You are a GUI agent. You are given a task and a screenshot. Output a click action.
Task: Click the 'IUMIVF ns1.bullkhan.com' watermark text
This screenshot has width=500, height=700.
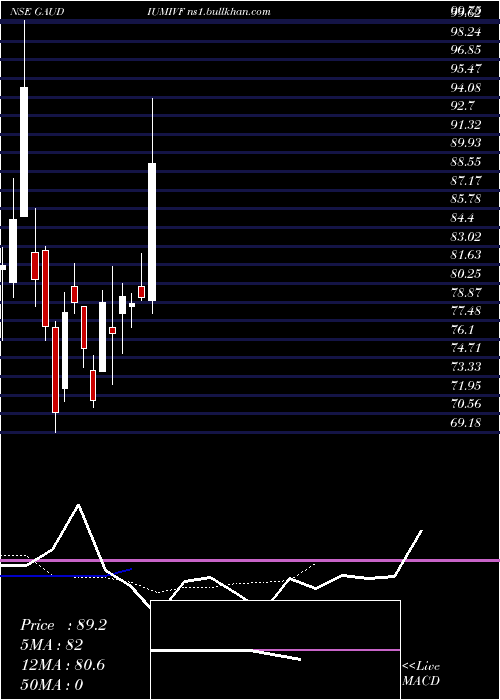tap(208, 12)
